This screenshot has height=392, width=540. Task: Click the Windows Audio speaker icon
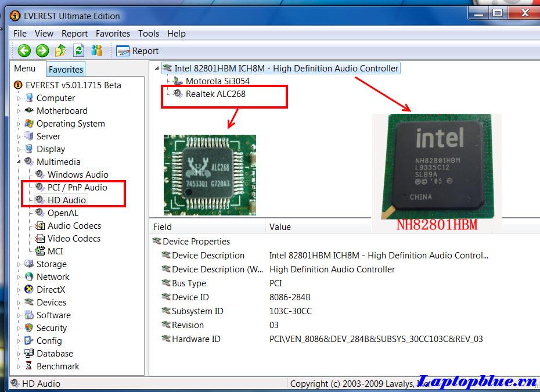click(40, 174)
